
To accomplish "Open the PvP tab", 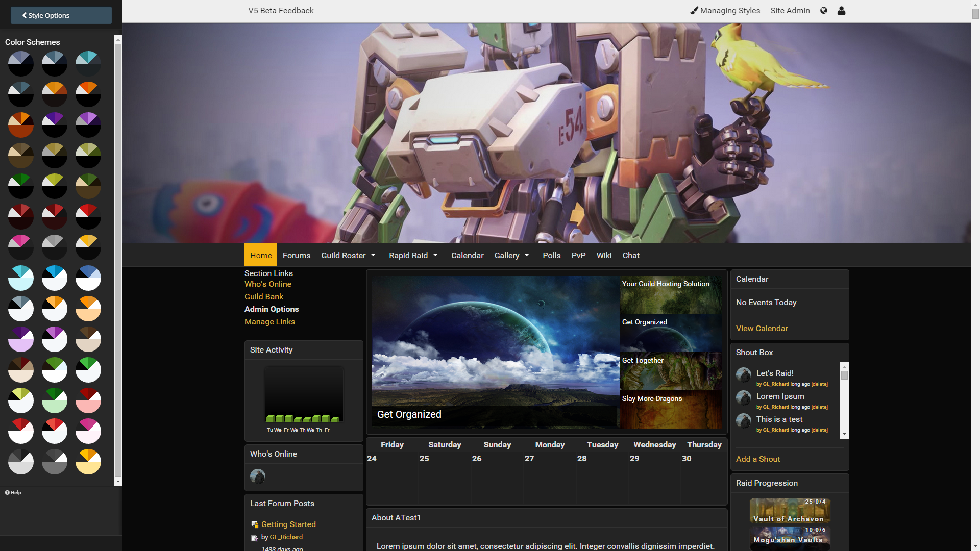I will [578, 255].
